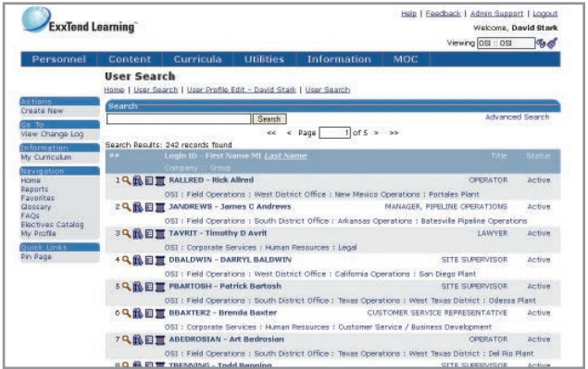Click the Logout link
This screenshot has width=588, height=369.
pos(544,14)
